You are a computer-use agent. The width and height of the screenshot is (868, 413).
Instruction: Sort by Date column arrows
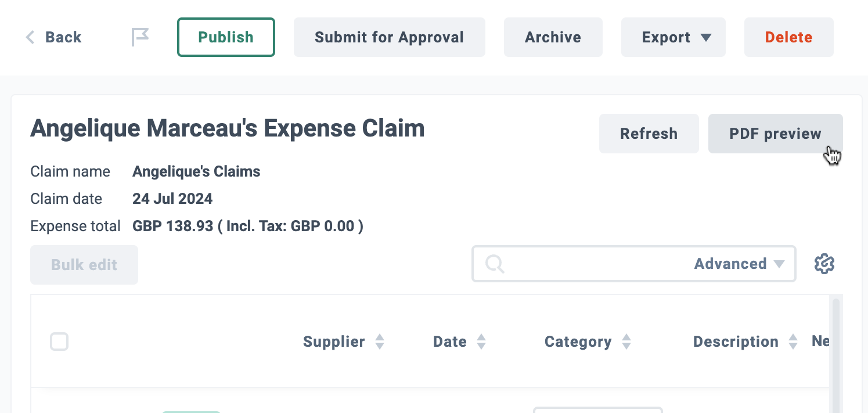tap(481, 342)
